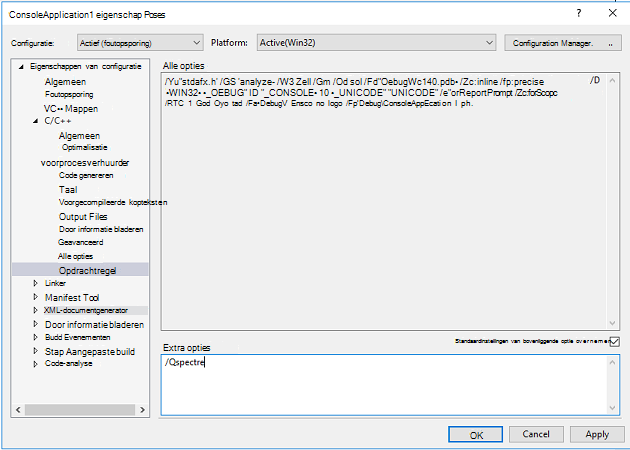This screenshot has width=630, height=450.
Task: Expand the Linker tree node
Action: pos(36,283)
